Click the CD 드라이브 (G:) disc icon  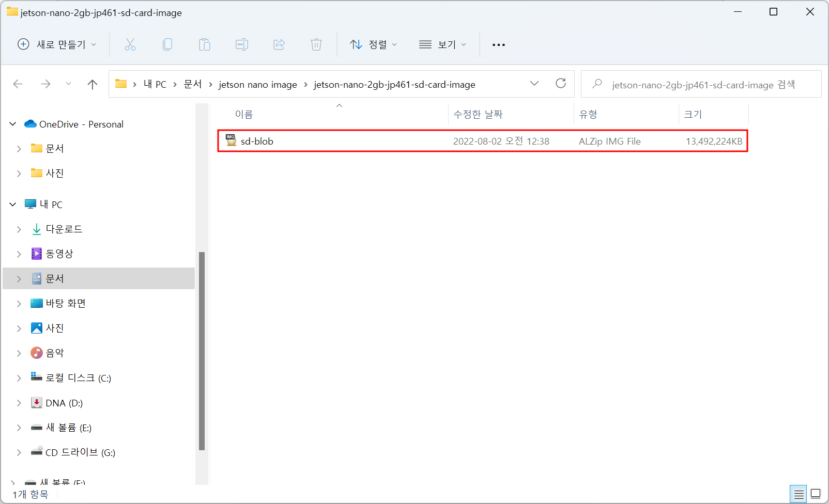click(37, 451)
